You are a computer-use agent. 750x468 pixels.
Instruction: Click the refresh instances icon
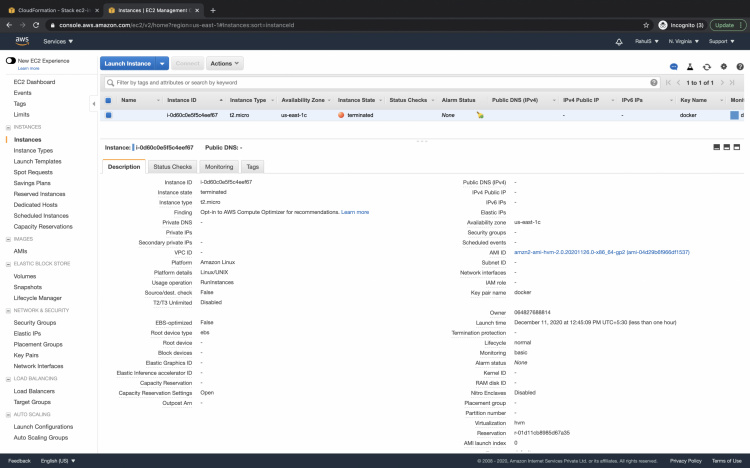click(x=706, y=66)
